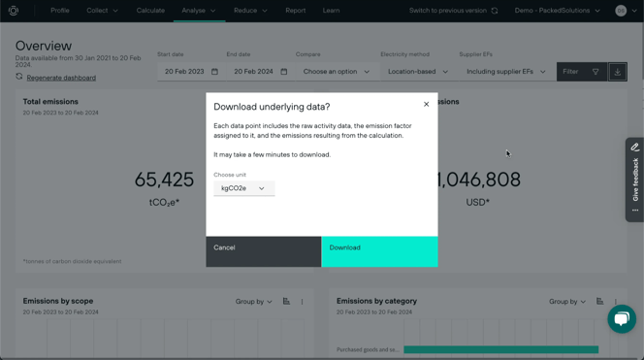Screen dimensions: 644x360
Task: Click Regenerate dashboard link
Action: click(61, 78)
